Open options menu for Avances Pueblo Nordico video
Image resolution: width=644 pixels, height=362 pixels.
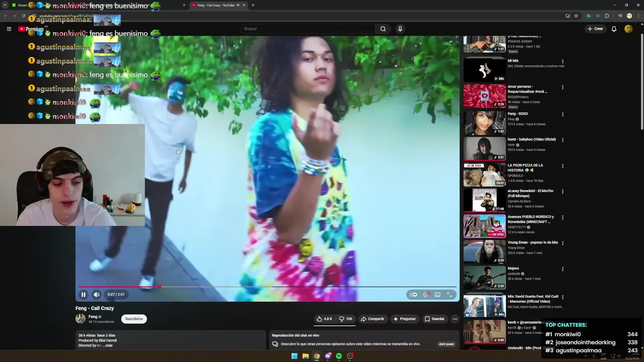[x=562, y=218]
